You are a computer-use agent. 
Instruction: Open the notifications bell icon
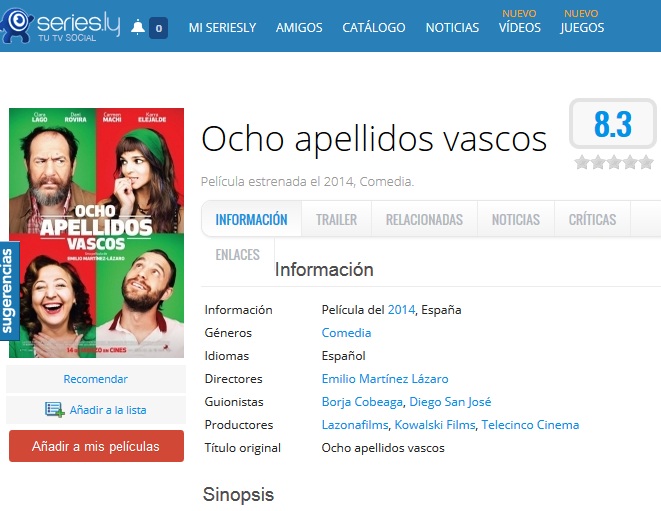click(137, 27)
